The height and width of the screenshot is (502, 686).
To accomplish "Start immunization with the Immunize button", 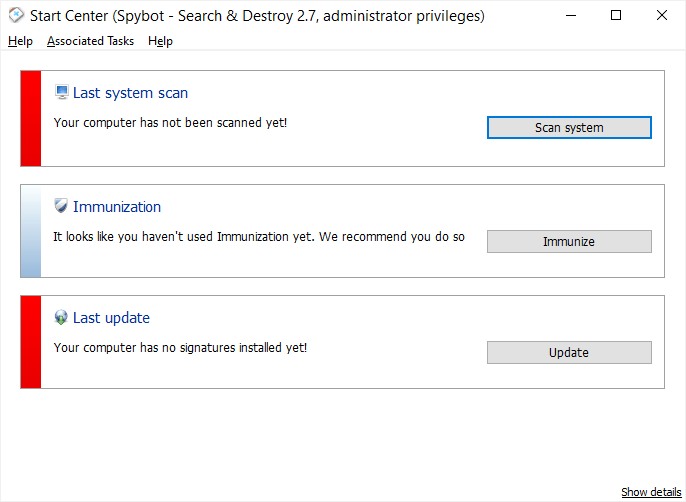I will (569, 241).
